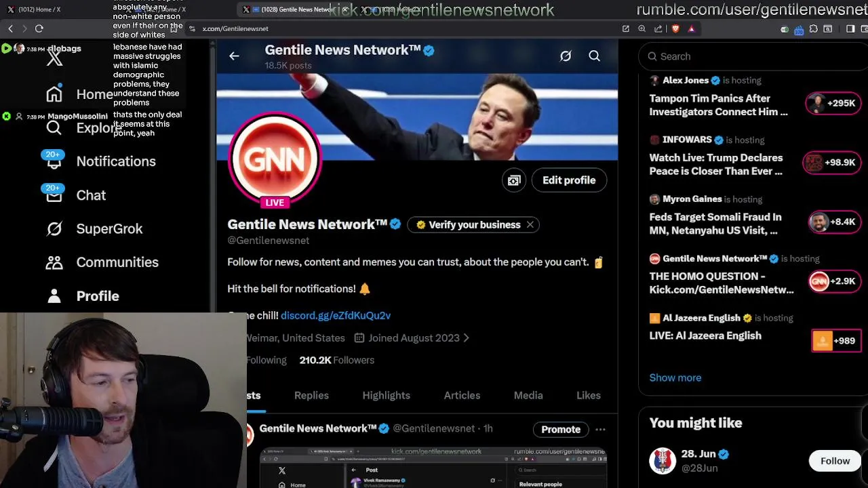The width and height of the screenshot is (868, 488).
Task: Click the camera icon beside Edit profile
Action: (514, 180)
